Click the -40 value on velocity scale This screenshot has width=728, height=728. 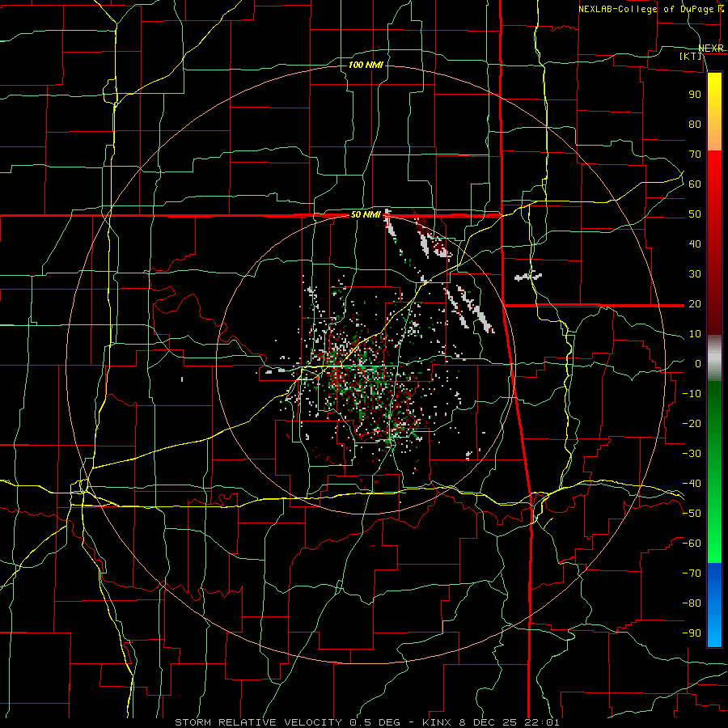click(692, 484)
